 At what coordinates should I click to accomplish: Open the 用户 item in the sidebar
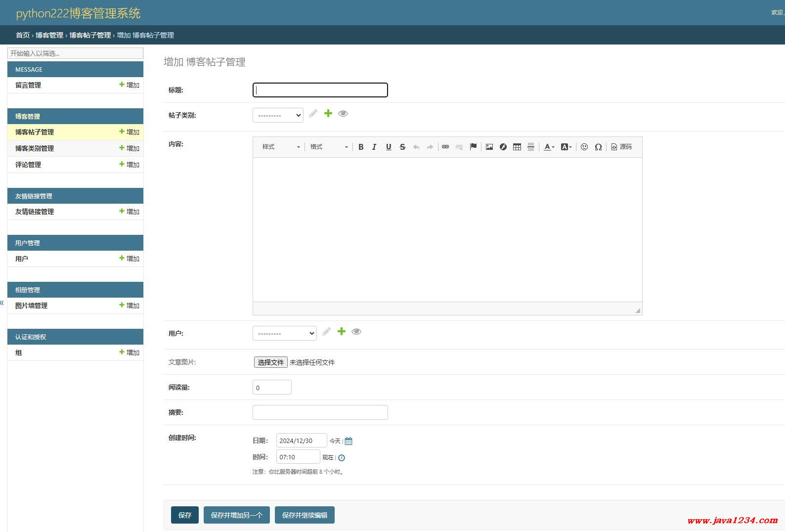tap(22, 259)
